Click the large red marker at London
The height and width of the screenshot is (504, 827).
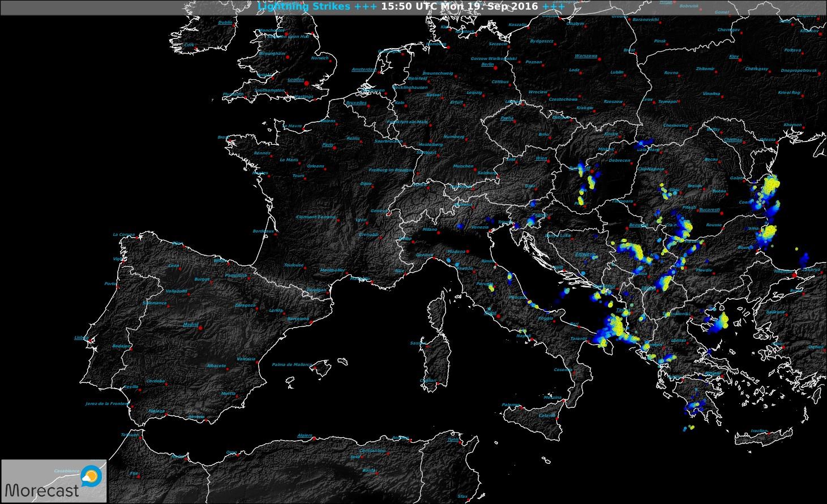point(307,83)
